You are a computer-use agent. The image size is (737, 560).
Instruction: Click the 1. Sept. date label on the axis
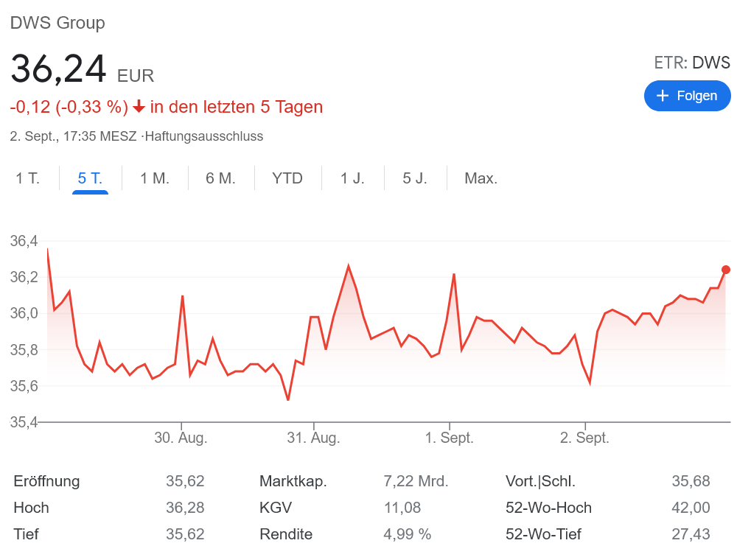tap(449, 438)
